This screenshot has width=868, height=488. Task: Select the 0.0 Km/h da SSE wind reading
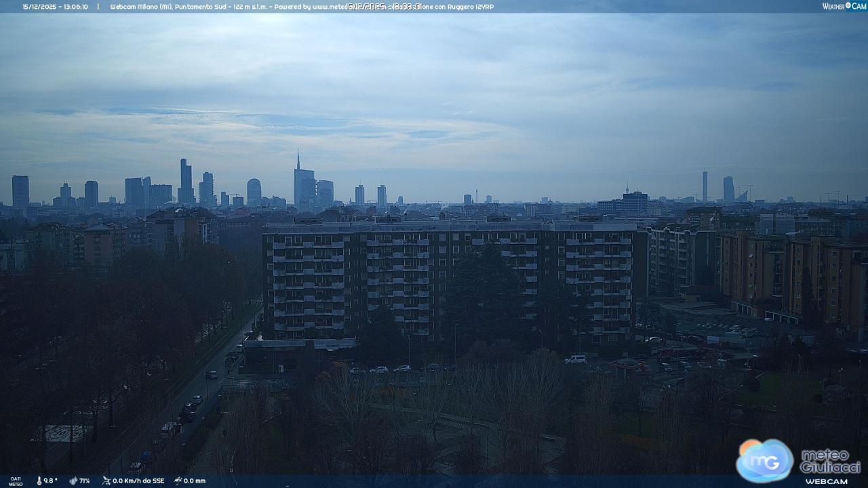coord(138,481)
